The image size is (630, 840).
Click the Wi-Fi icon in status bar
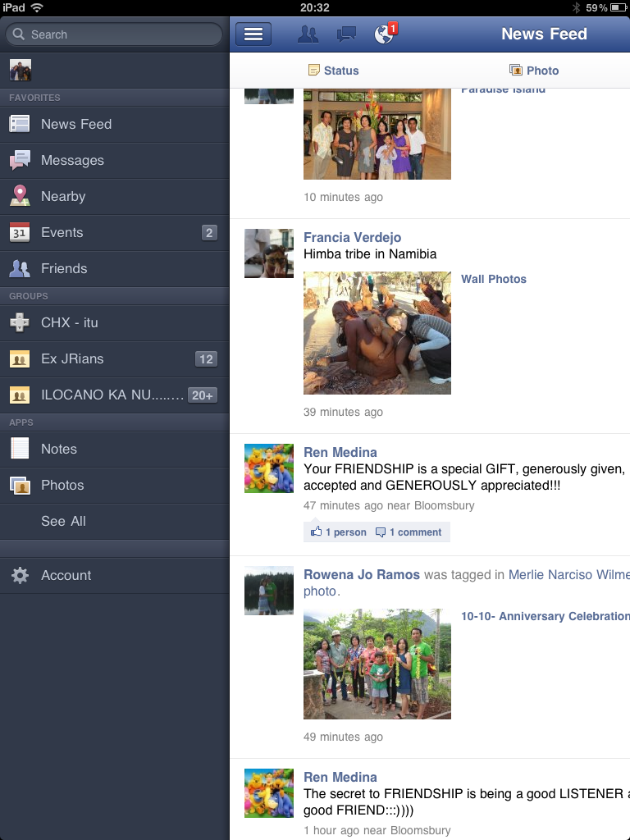point(37,7)
